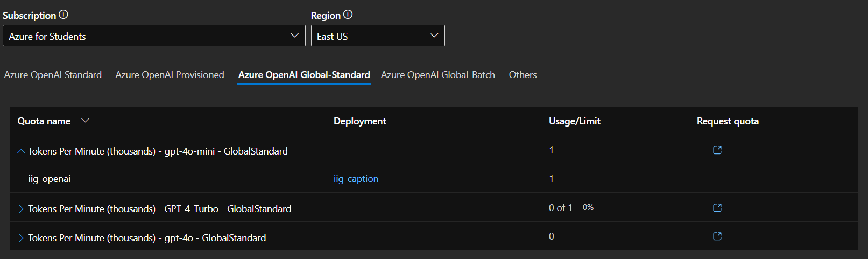Switch to Azure OpenAI Standard tab
868x259 pixels.
tap(53, 75)
